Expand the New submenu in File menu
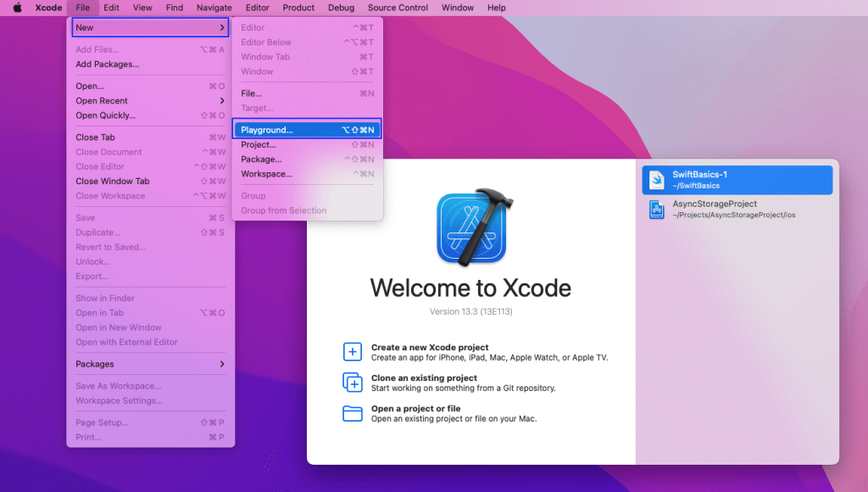This screenshot has width=868, height=492. point(150,28)
